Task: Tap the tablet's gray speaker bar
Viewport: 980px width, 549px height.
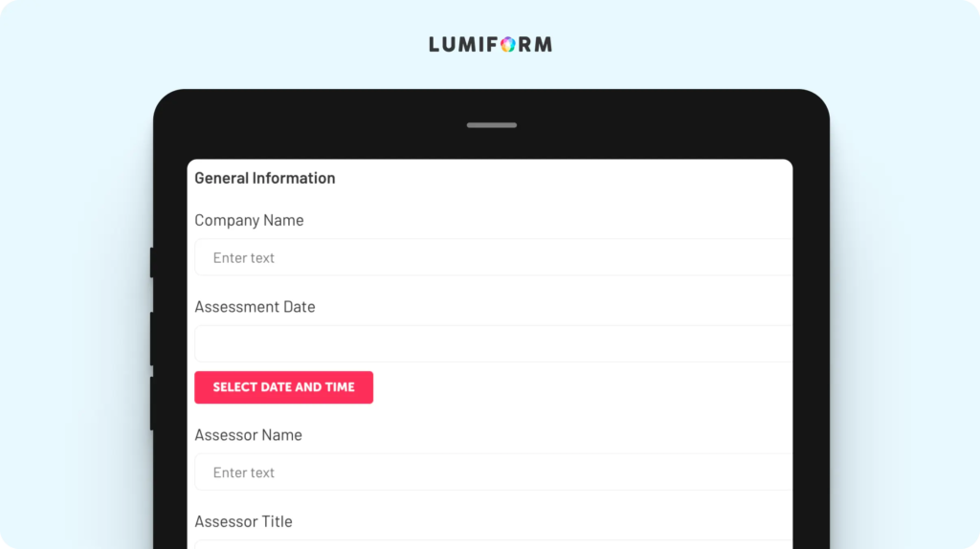Action: [492, 125]
